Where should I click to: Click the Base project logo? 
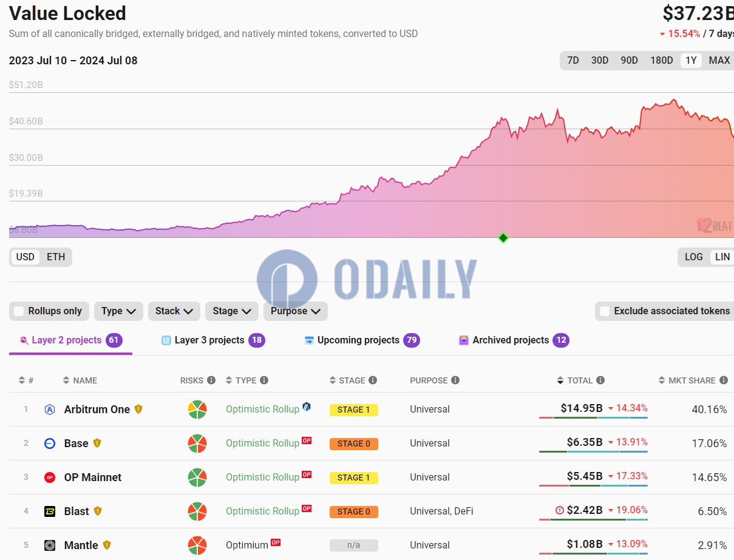tap(50, 444)
